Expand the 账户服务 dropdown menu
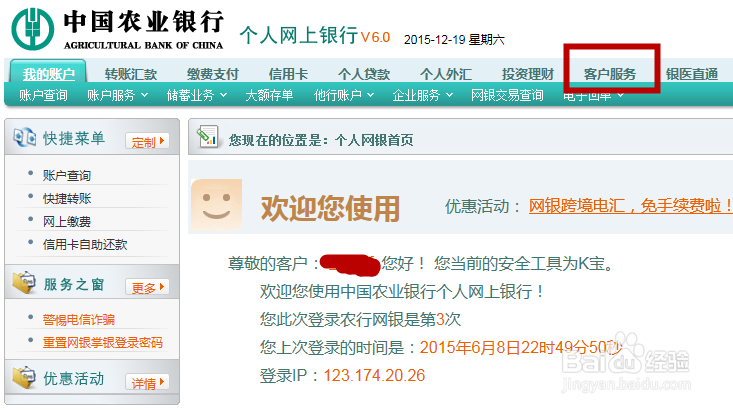The image size is (733, 410). [x=117, y=95]
